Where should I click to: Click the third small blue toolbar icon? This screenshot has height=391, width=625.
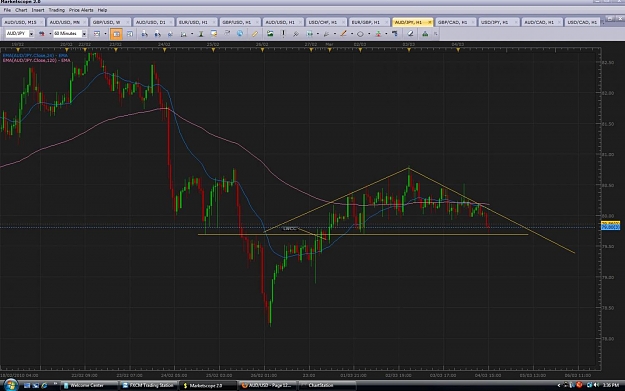(171, 34)
